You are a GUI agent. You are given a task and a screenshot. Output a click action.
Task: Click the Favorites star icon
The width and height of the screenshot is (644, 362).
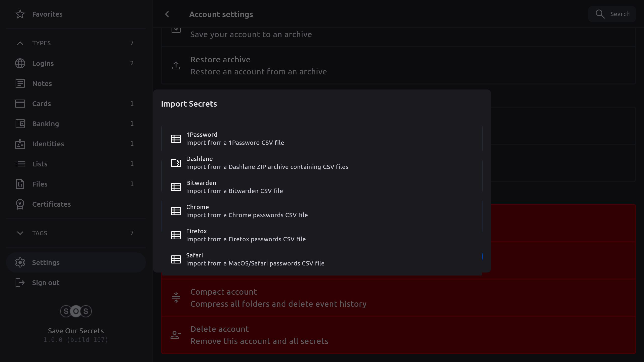tap(20, 14)
